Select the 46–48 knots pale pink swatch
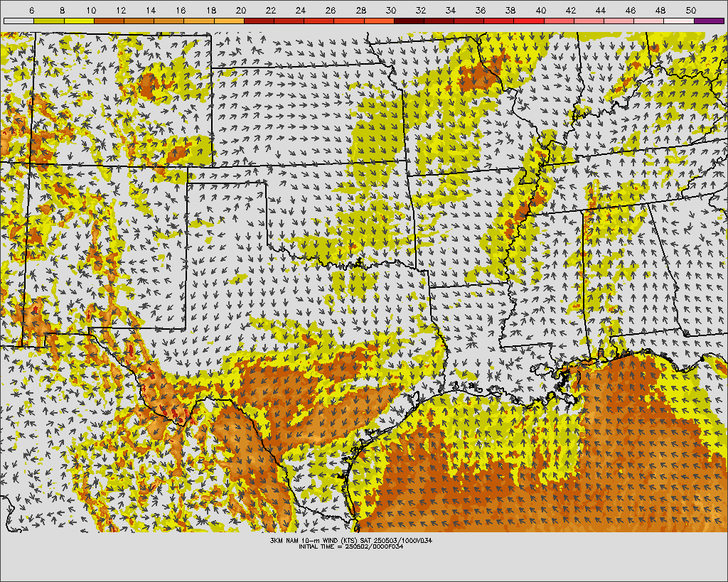The width and height of the screenshot is (728, 582). coord(648,21)
